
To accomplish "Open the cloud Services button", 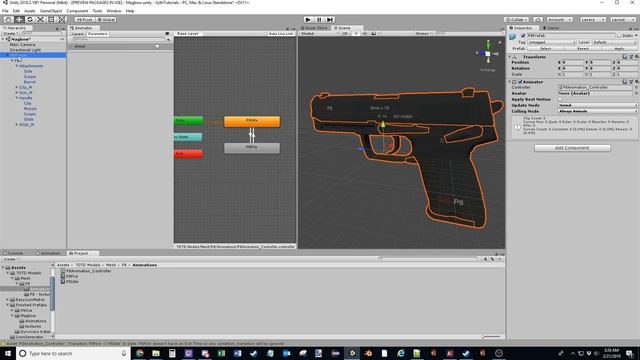I will (538, 20).
